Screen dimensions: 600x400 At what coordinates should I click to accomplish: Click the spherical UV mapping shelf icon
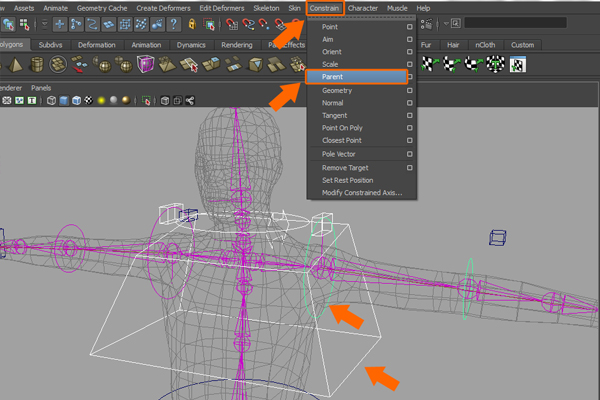click(x=473, y=64)
